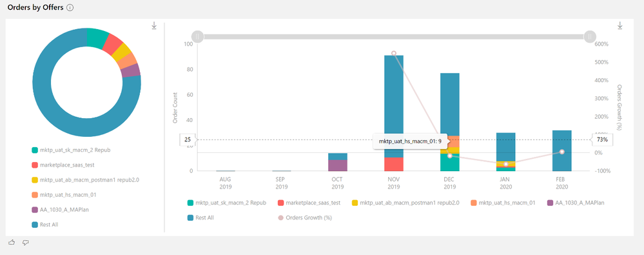This screenshot has width=644, height=255.
Task: Click the 600% growth axis tick label
Action: tap(601, 44)
